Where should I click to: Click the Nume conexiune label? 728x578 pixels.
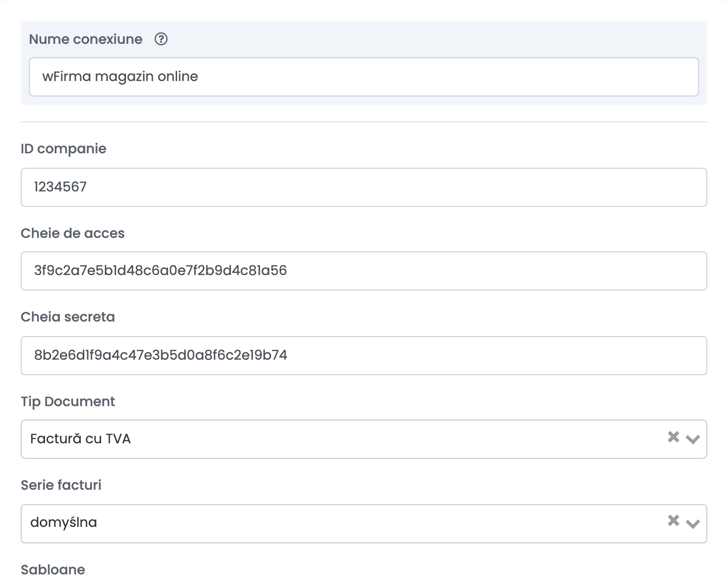click(86, 39)
